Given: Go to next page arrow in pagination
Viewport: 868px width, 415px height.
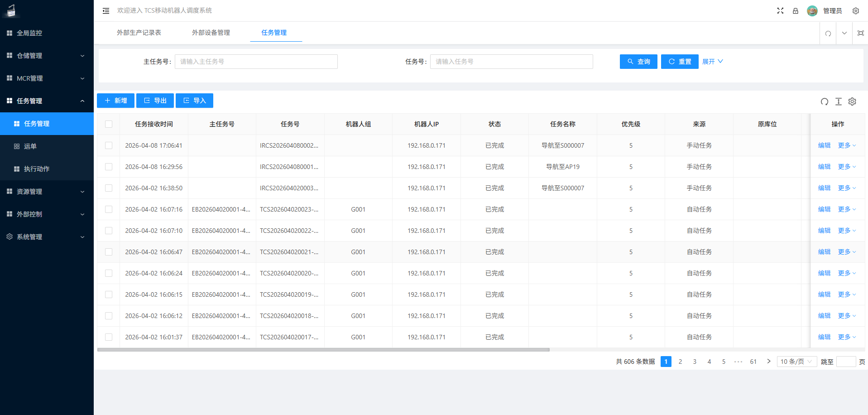Looking at the screenshot, I should pos(768,362).
